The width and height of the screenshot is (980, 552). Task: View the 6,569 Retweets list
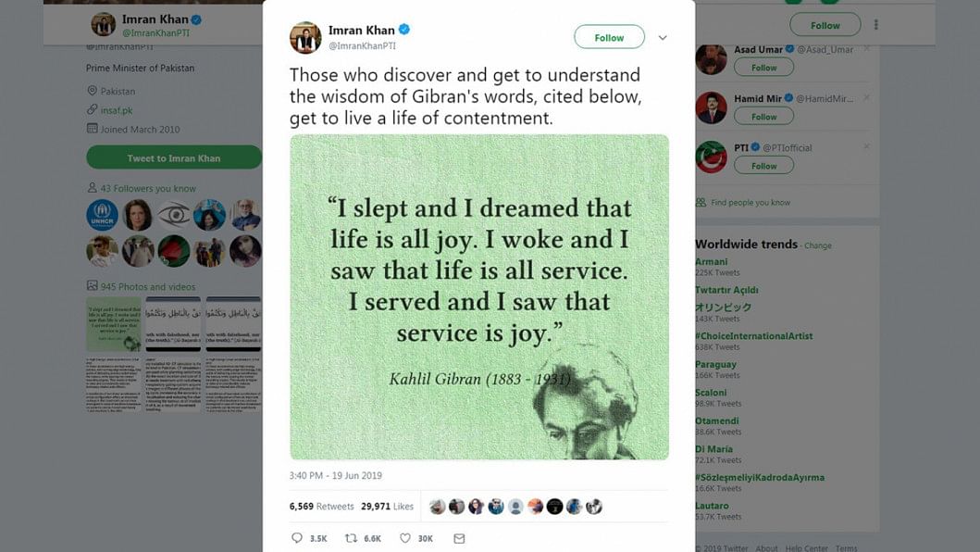[x=322, y=507]
